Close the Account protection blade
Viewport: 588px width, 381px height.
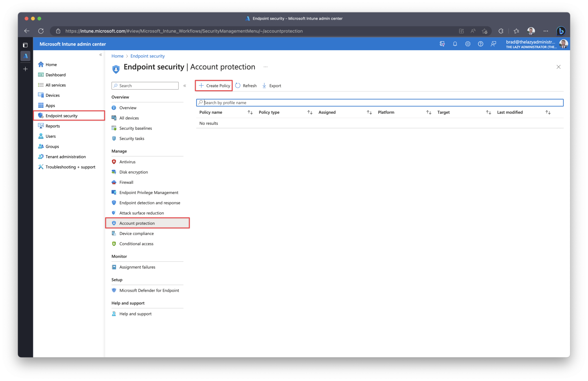(558, 67)
